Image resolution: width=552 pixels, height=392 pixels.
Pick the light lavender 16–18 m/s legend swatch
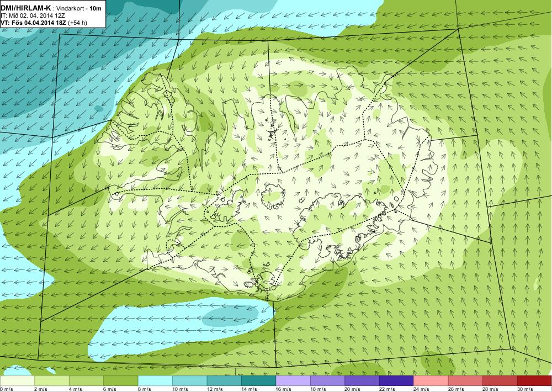point(293,381)
